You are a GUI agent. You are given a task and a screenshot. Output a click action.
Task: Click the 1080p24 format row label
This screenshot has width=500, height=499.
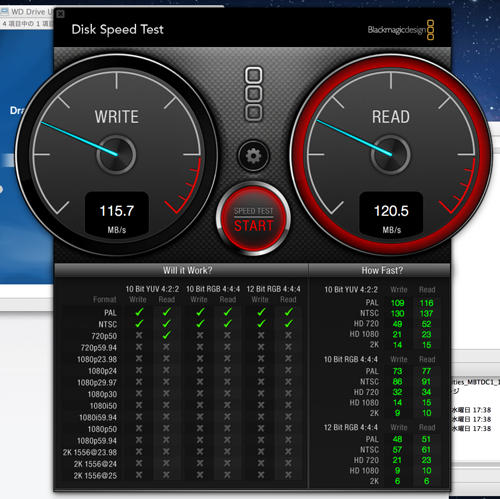coord(102,371)
